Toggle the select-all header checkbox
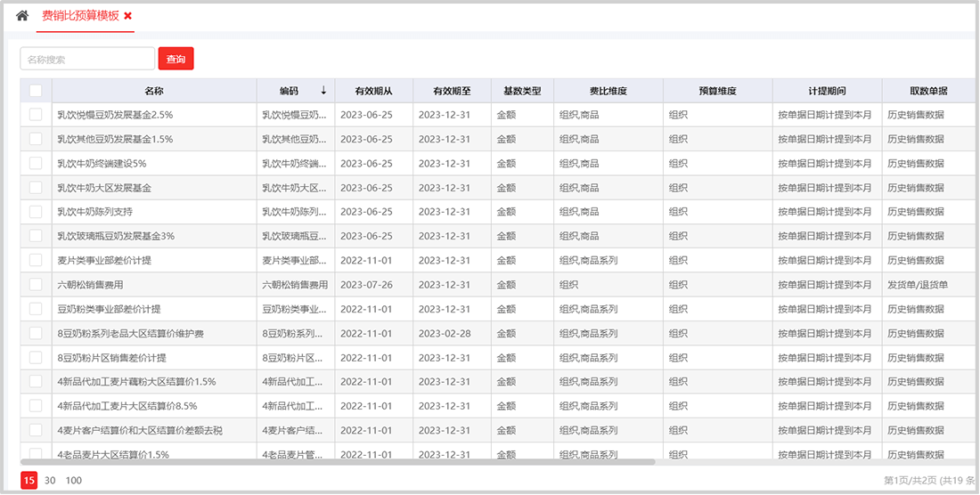The height and width of the screenshot is (495, 980). tap(36, 91)
